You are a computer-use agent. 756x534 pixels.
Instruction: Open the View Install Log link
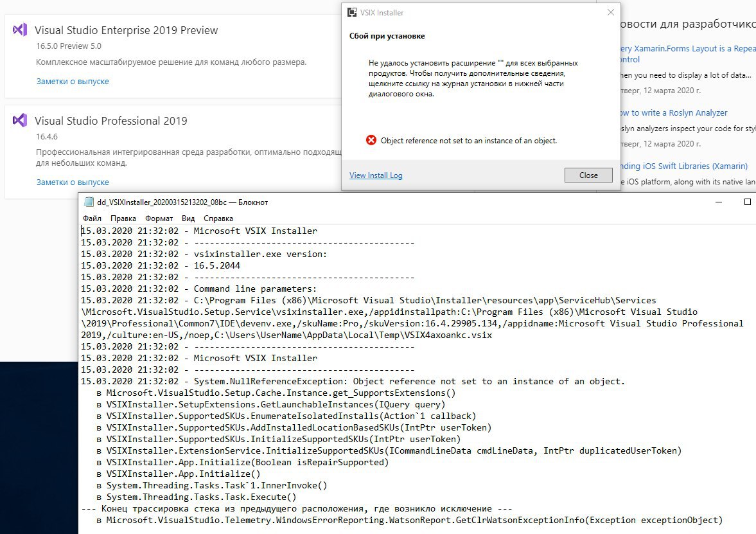(x=376, y=175)
